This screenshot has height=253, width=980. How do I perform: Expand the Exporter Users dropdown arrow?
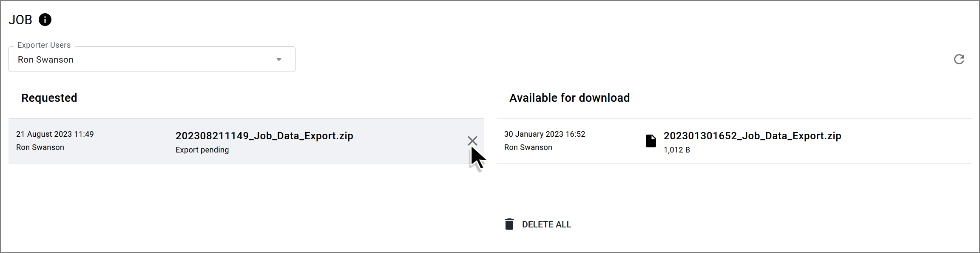point(279,59)
